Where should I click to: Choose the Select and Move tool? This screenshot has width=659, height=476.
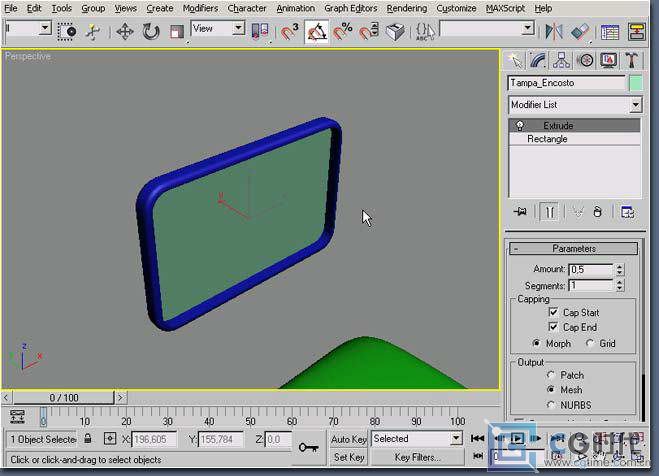point(125,32)
